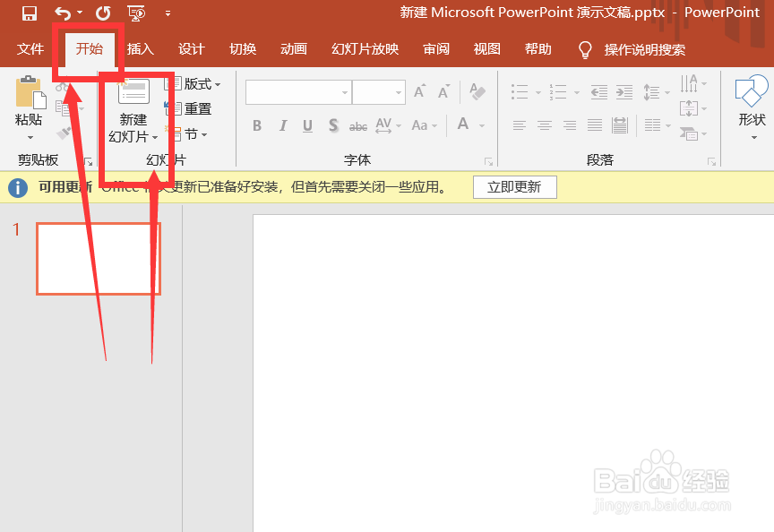Click the bullets list icon
Viewport: 774px width, 532px height.
click(520, 91)
